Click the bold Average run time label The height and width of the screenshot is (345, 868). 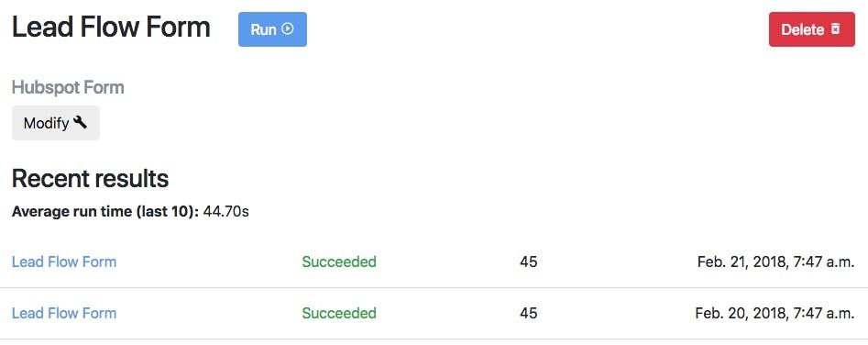coord(105,212)
